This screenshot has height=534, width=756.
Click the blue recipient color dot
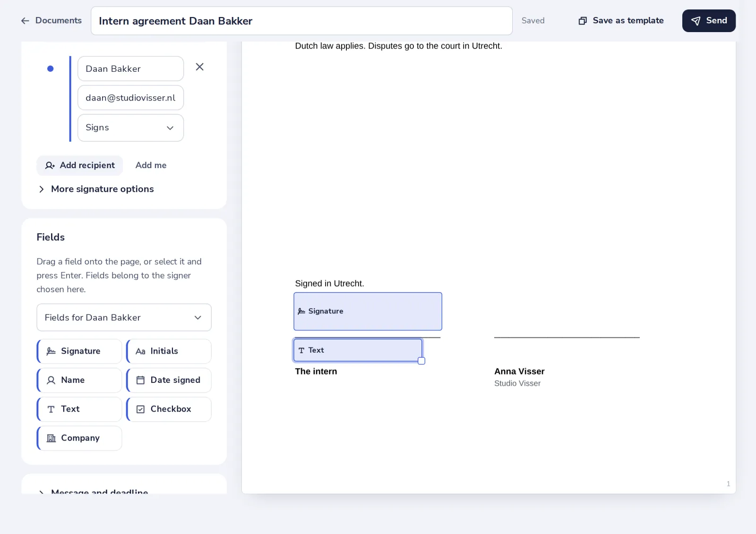coord(51,69)
